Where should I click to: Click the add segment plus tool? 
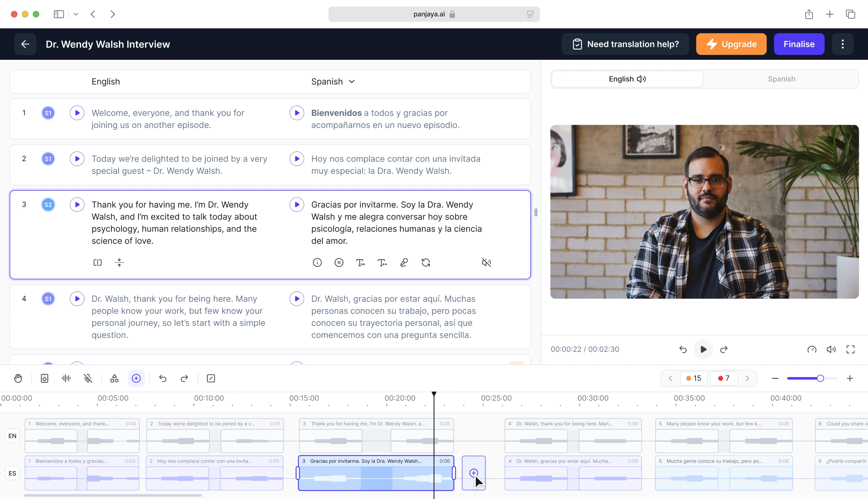coord(136,378)
